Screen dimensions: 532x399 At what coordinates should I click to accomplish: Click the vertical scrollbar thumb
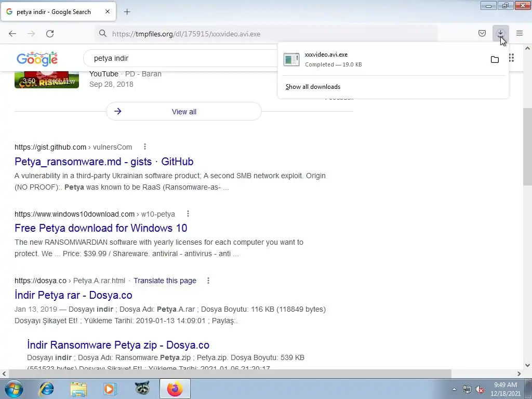(527, 147)
